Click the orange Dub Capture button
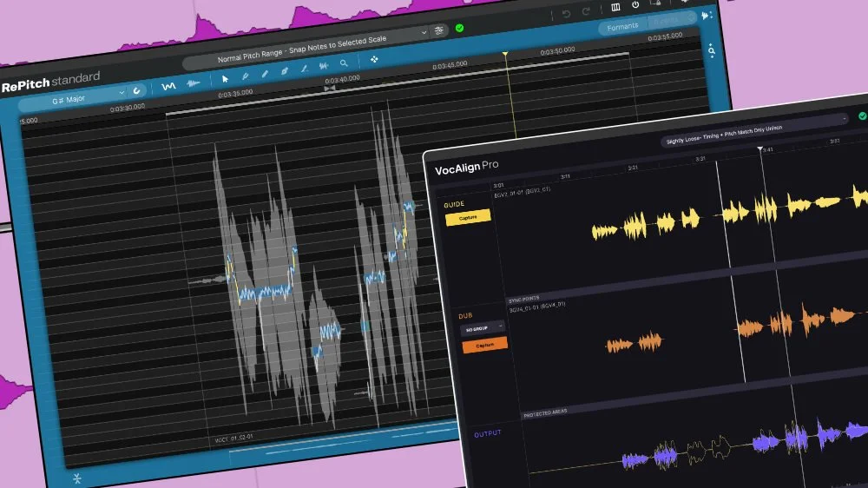Image resolution: width=868 pixels, height=488 pixels. 484,346
